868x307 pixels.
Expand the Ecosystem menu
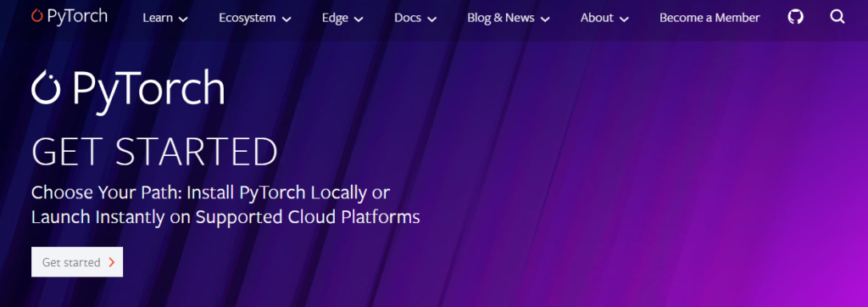click(254, 18)
